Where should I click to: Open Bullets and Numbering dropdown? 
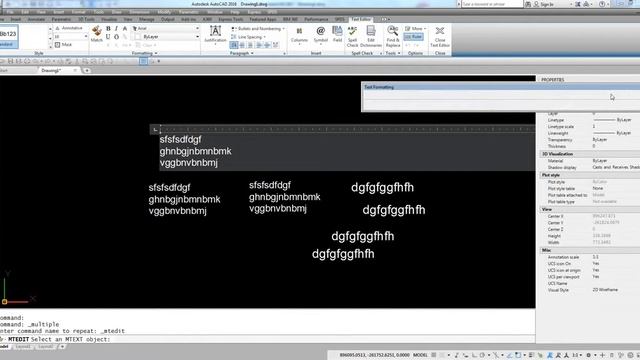coord(258,29)
